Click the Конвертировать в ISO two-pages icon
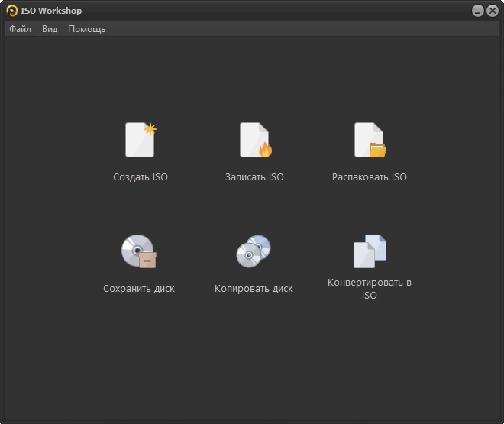 [370, 251]
